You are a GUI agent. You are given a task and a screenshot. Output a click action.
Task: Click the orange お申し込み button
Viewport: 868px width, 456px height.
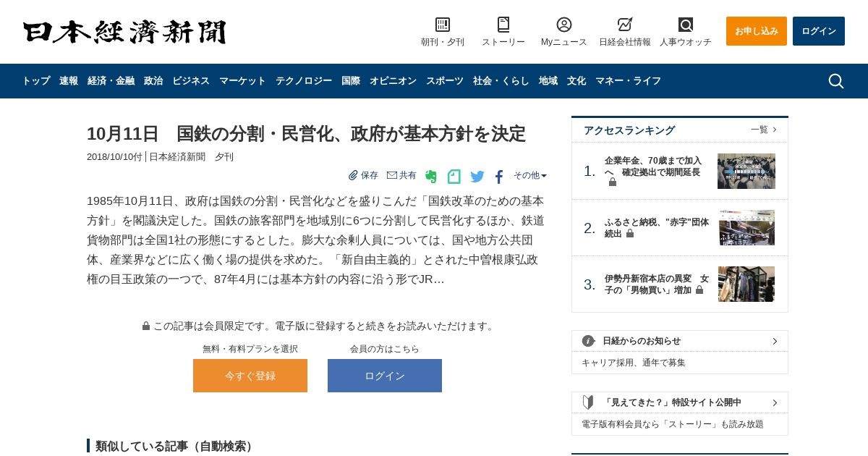757,31
